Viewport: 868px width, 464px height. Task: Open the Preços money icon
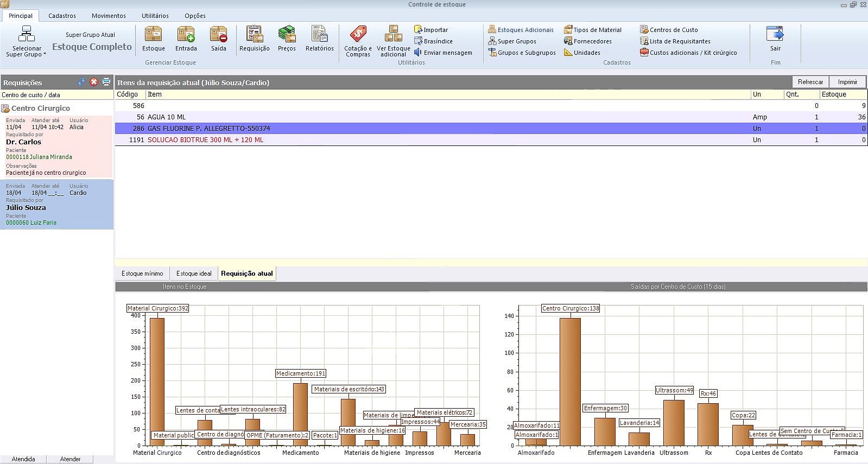pyautogui.click(x=287, y=39)
